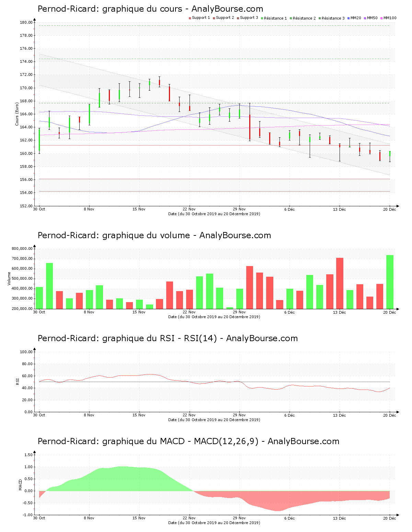Click the 'RSI' vertical axis label

click(x=18, y=382)
